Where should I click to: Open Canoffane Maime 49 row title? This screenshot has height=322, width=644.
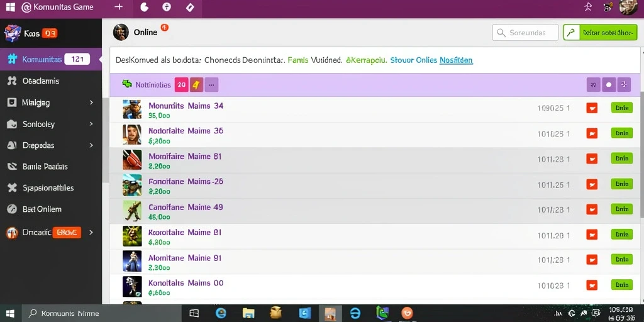click(x=186, y=207)
